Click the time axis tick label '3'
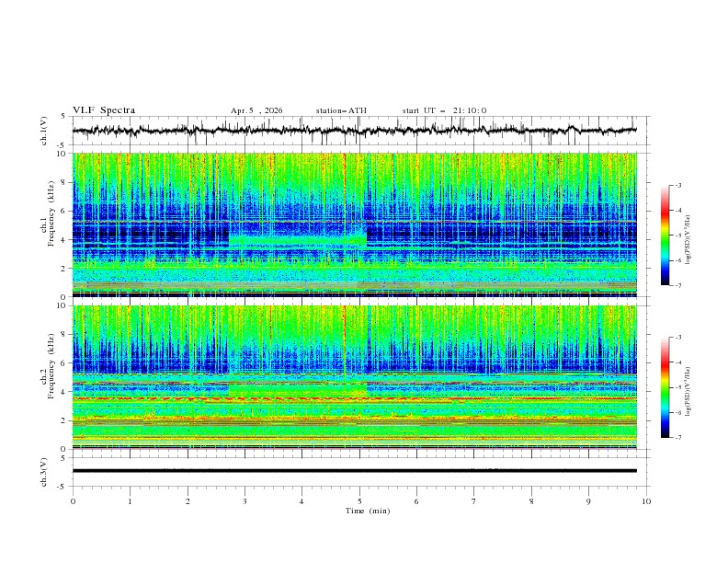 click(x=245, y=501)
